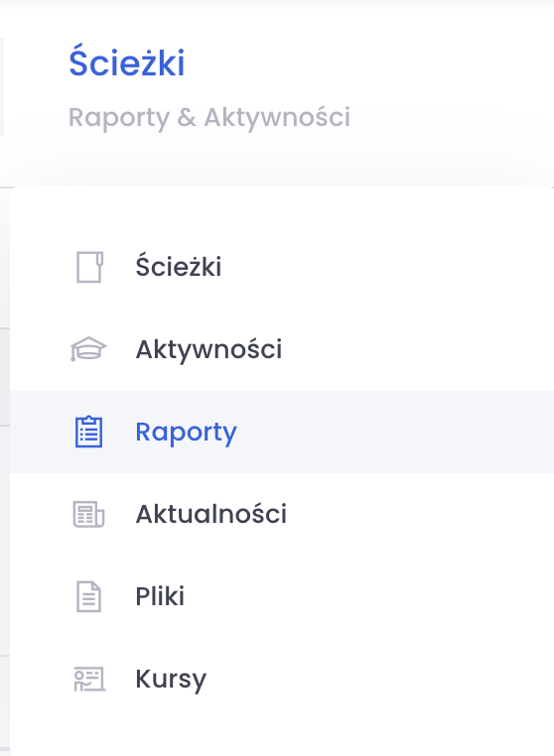
Task: Click the Ścieżki bookmark icon in menu
Action: (89, 267)
